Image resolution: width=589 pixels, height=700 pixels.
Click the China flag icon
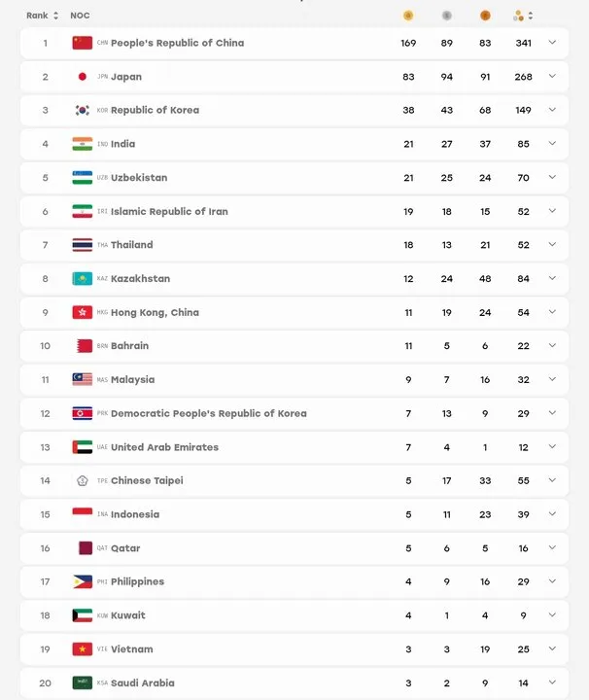click(82, 43)
